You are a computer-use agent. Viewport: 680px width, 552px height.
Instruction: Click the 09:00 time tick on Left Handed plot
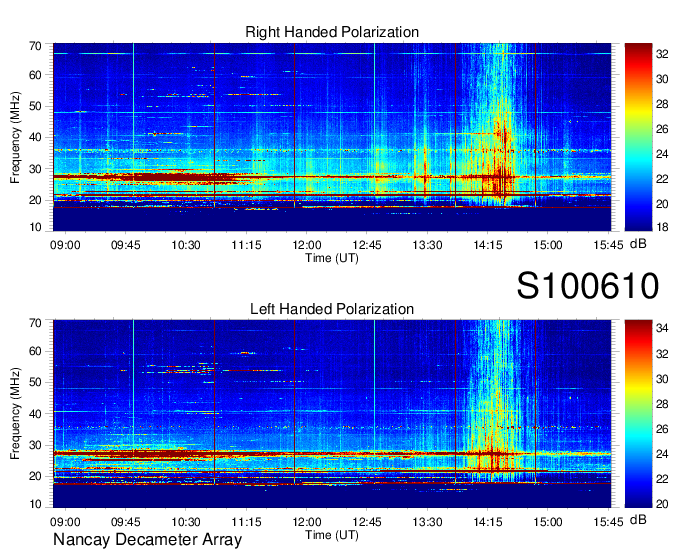(65, 522)
